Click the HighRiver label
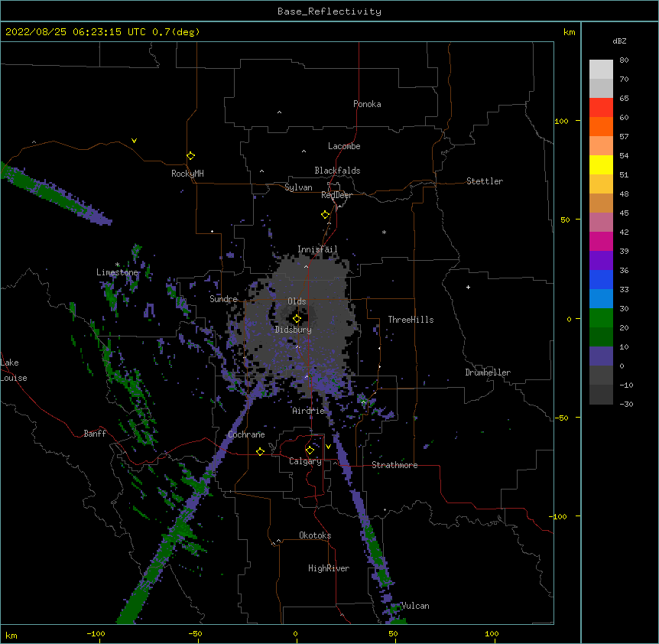 click(x=329, y=568)
